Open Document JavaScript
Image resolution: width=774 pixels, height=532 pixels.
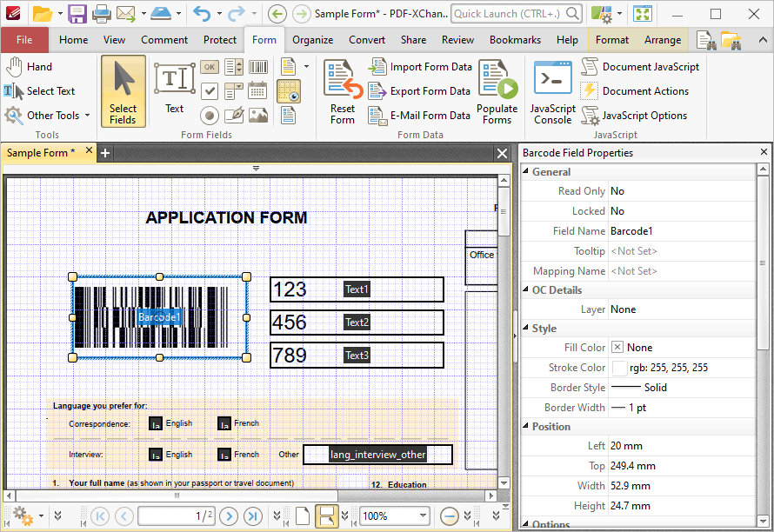click(640, 67)
